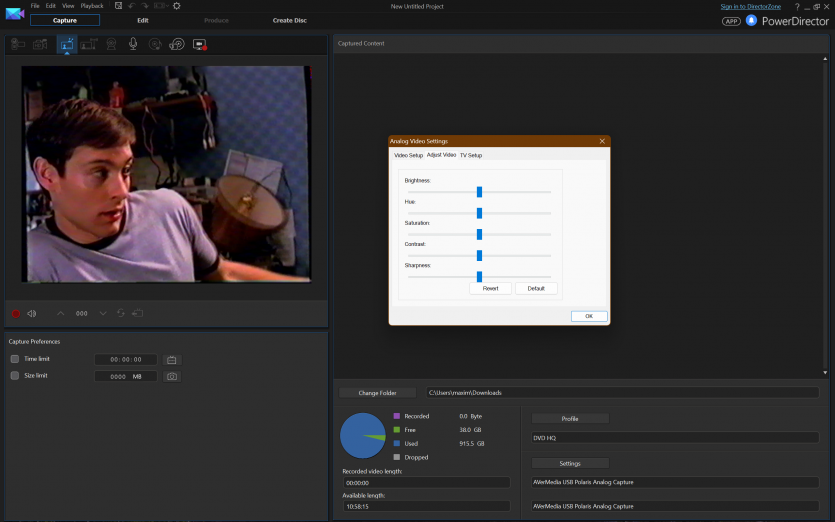Image resolution: width=835 pixels, height=522 pixels.
Task: Switch to the Video Setup tab
Action: pyautogui.click(x=408, y=155)
